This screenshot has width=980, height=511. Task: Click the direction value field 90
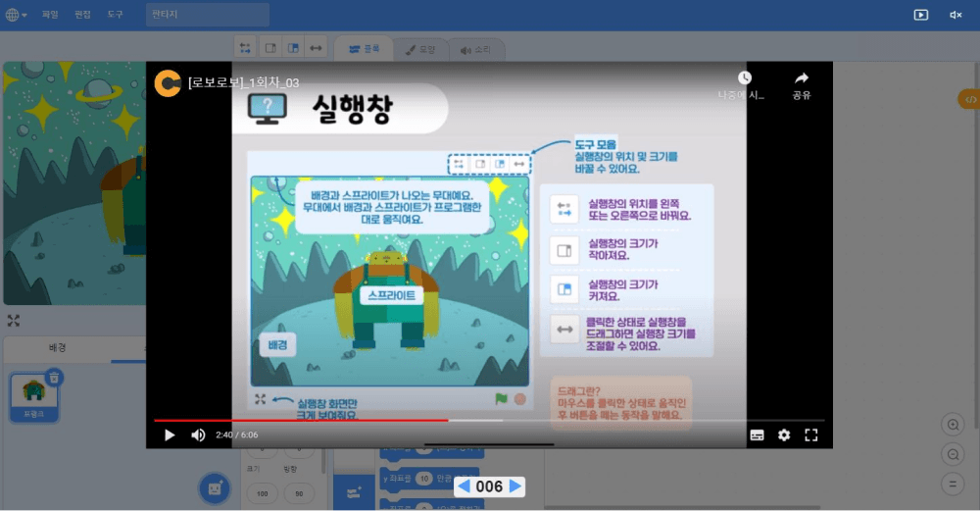pos(299,493)
